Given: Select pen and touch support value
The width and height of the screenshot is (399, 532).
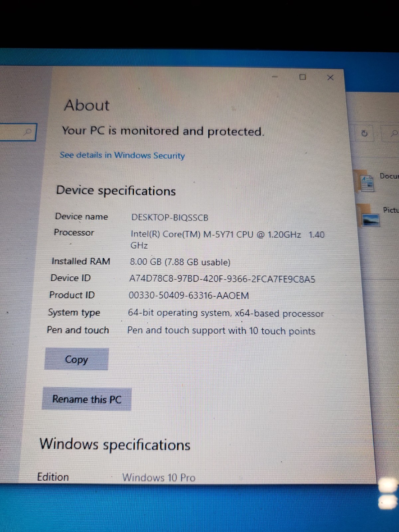Looking at the screenshot, I should [x=221, y=331].
